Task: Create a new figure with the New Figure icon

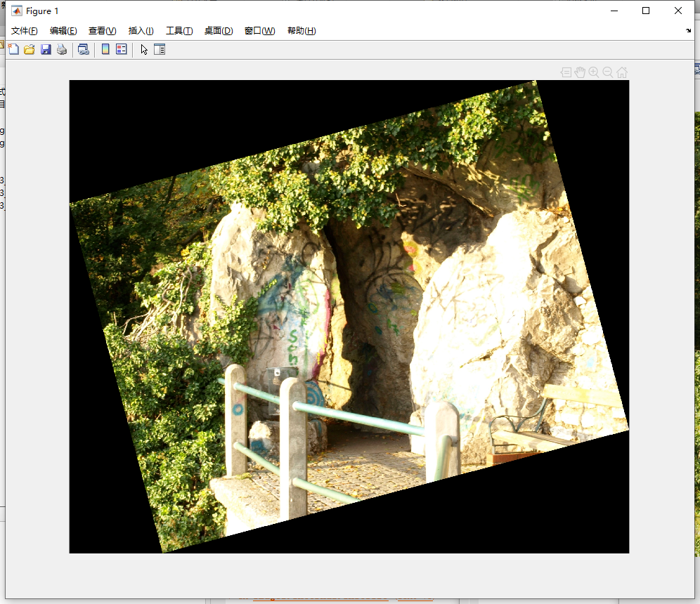Action: [14, 49]
